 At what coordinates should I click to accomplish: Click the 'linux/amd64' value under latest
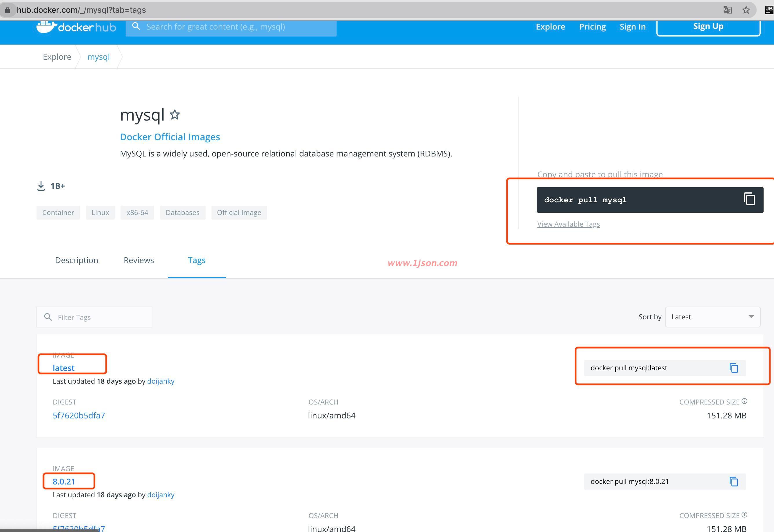(x=331, y=415)
